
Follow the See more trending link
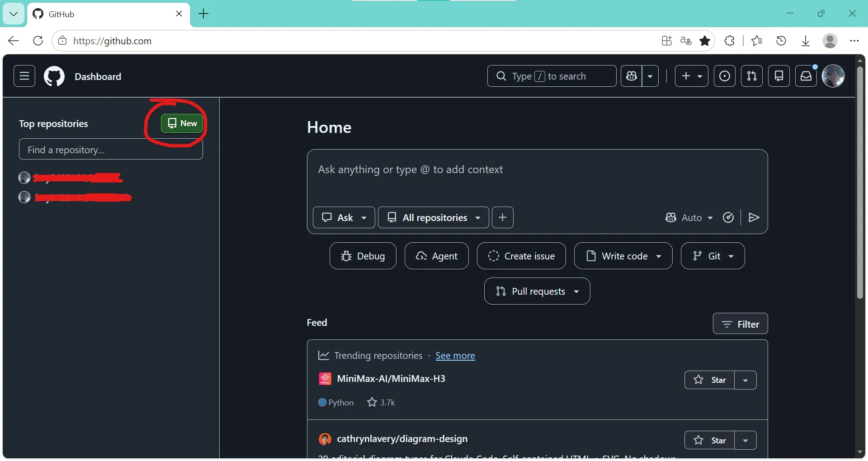click(x=455, y=356)
